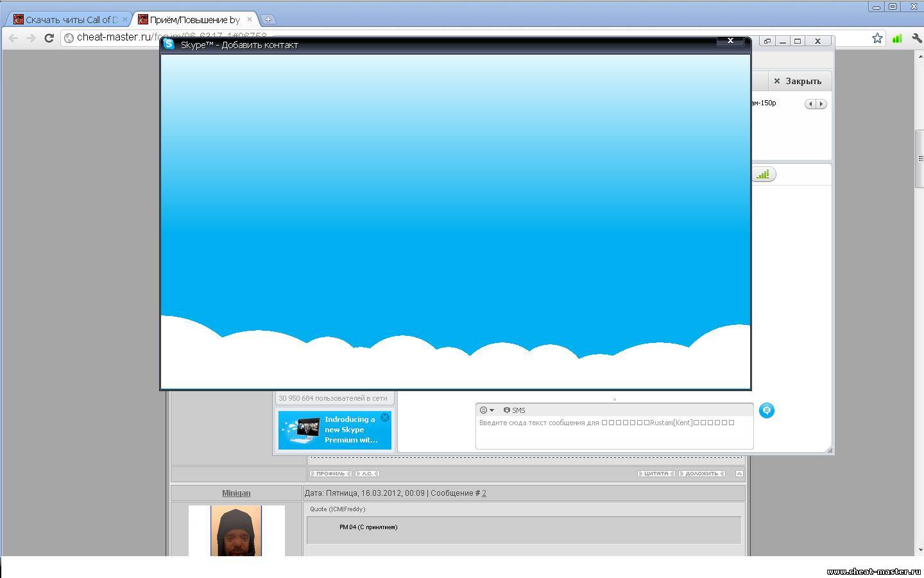Click the 'Цитата' quote button
924x578 pixels.
coord(656,474)
